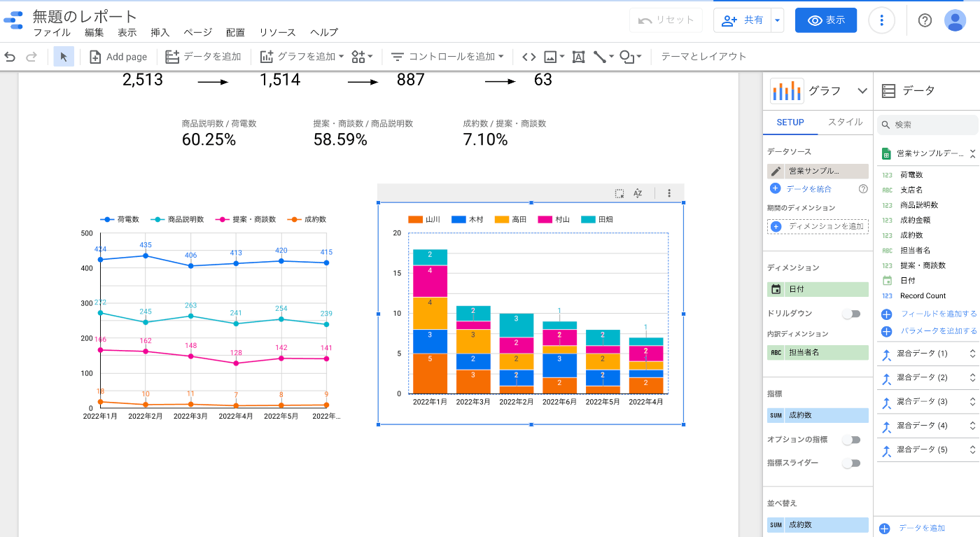Image resolution: width=980 pixels, height=537 pixels.
Task: Click データを追加 at data panel bottom
Action: click(921, 529)
